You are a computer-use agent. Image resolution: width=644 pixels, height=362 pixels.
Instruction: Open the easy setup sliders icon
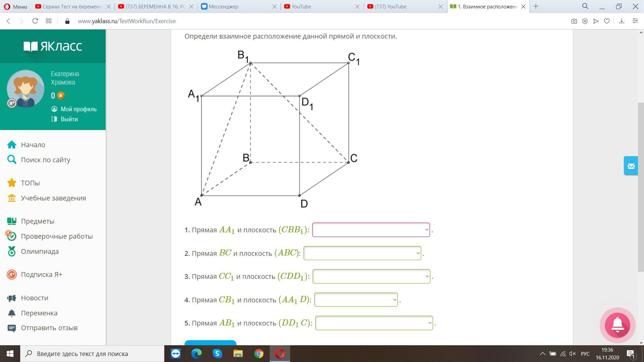point(635,21)
